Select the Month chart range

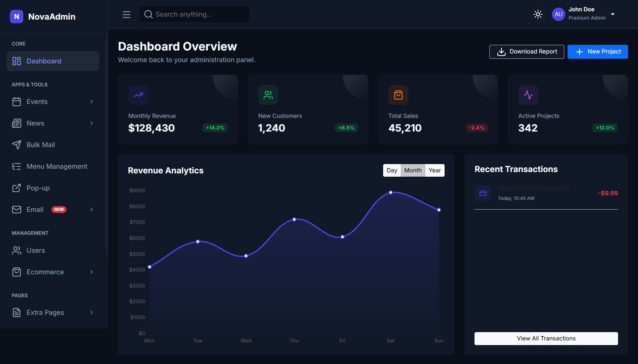tap(413, 170)
